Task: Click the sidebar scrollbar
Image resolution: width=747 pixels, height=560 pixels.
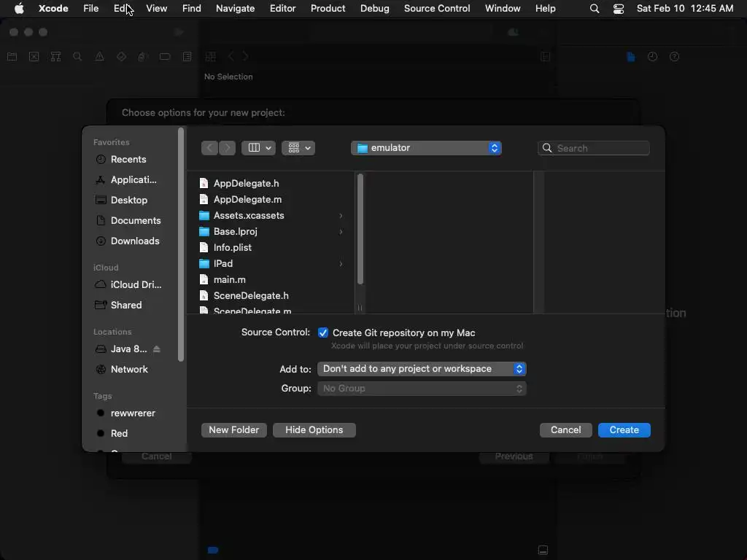Action: [x=181, y=245]
